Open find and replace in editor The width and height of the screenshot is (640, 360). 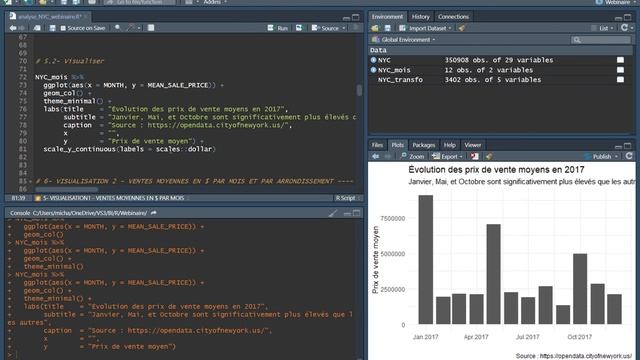click(x=118, y=28)
